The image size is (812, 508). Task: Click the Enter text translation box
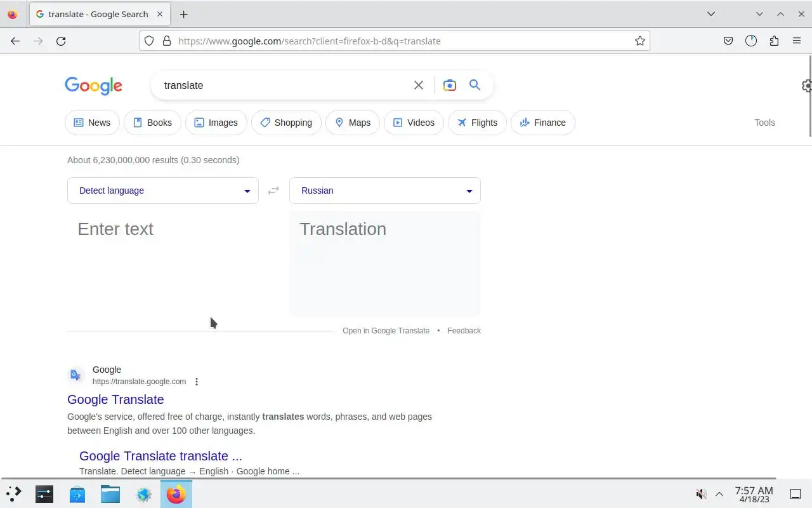[x=163, y=264]
